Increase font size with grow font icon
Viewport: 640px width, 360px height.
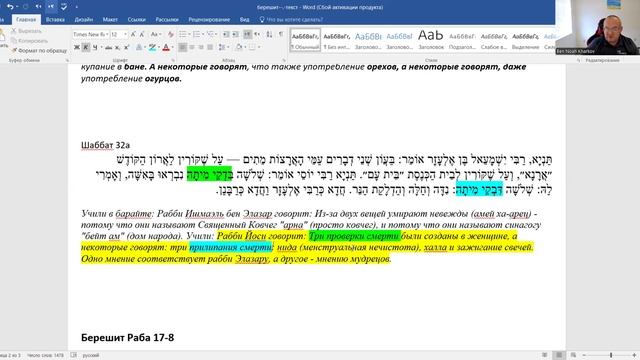(x=133, y=34)
